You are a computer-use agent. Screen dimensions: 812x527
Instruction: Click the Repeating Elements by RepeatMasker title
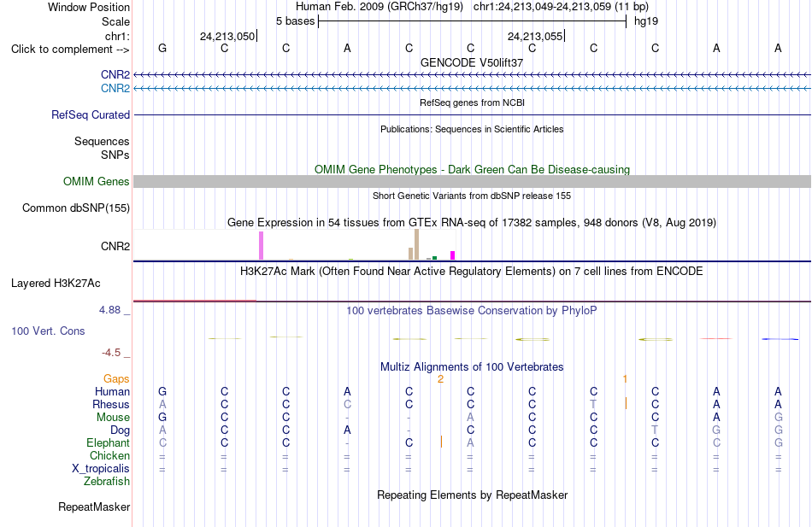coord(472,495)
